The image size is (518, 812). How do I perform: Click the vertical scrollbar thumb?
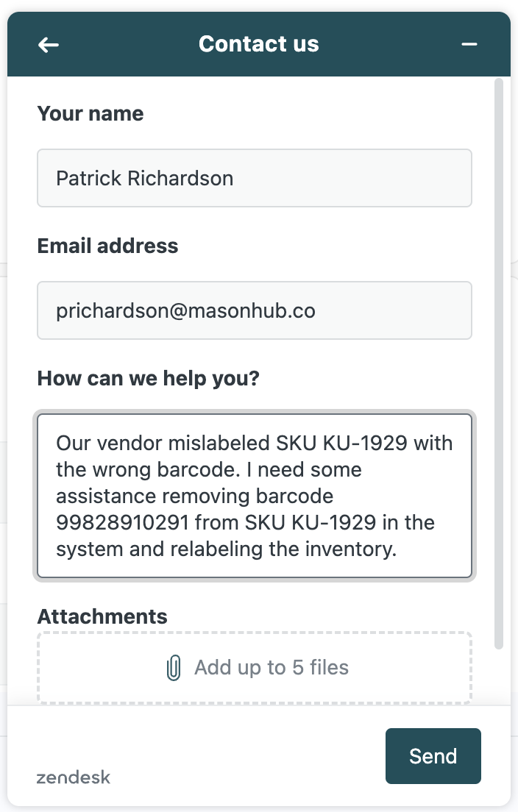(x=499, y=360)
